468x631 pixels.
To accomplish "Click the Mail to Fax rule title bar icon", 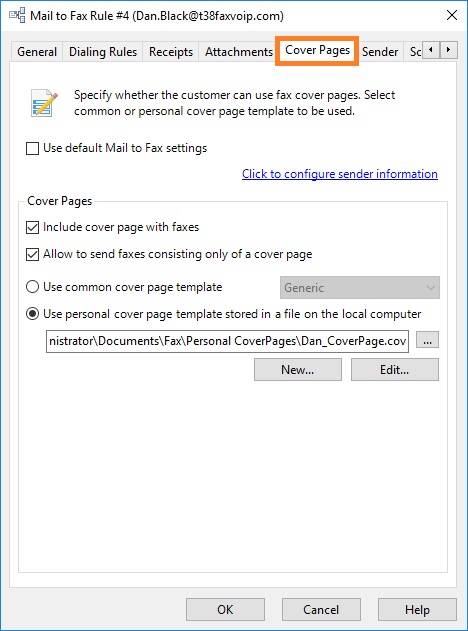I will pos(17,16).
